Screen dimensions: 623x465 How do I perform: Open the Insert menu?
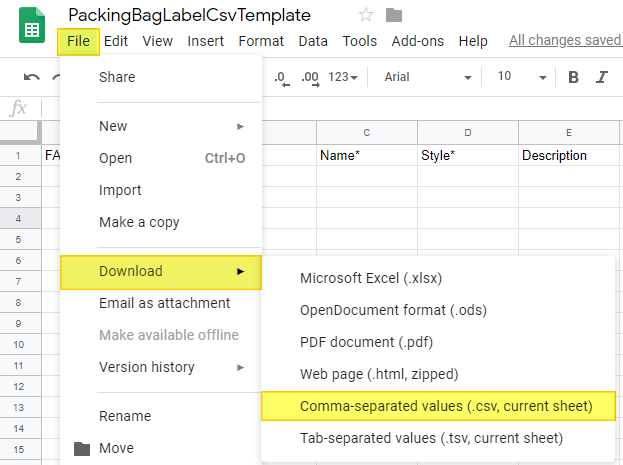pos(205,41)
